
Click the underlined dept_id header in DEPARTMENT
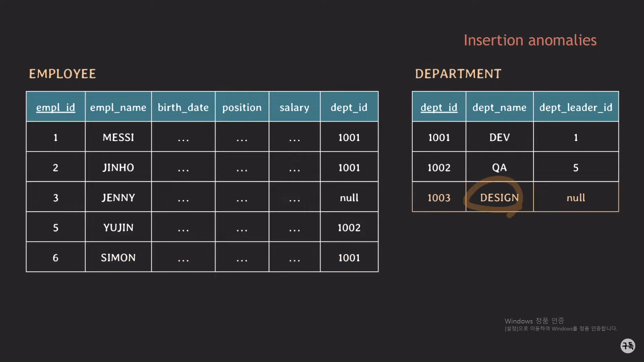coord(439,107)
